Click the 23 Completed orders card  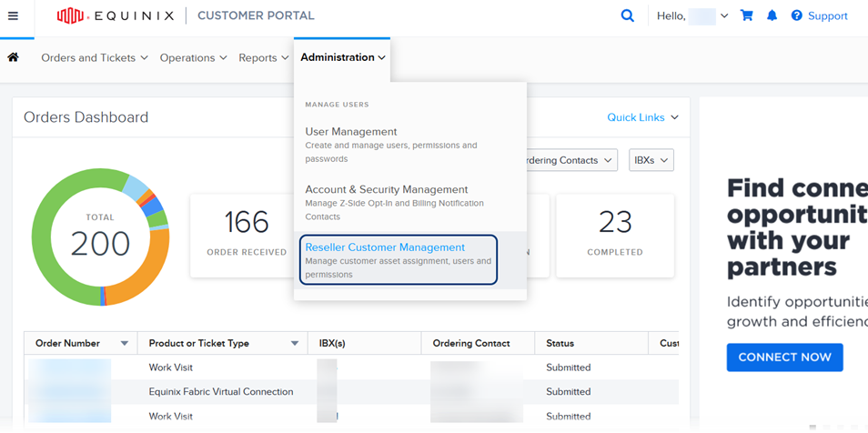coord(614,235)
